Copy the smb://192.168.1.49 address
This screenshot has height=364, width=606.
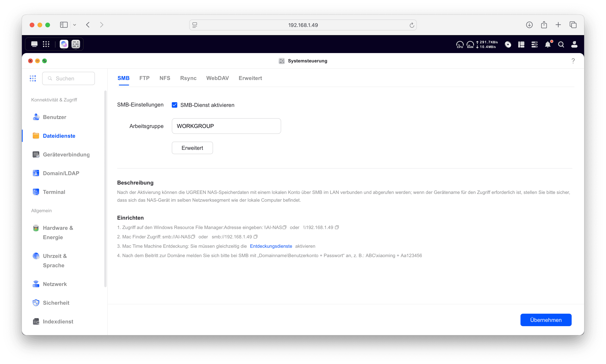pos(256,237)
